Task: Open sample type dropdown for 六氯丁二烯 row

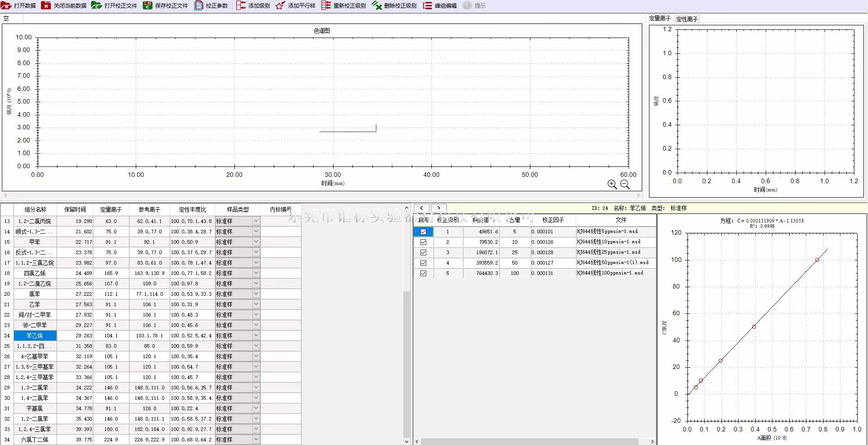Action: pyautogui.click(x=256, y=440)
